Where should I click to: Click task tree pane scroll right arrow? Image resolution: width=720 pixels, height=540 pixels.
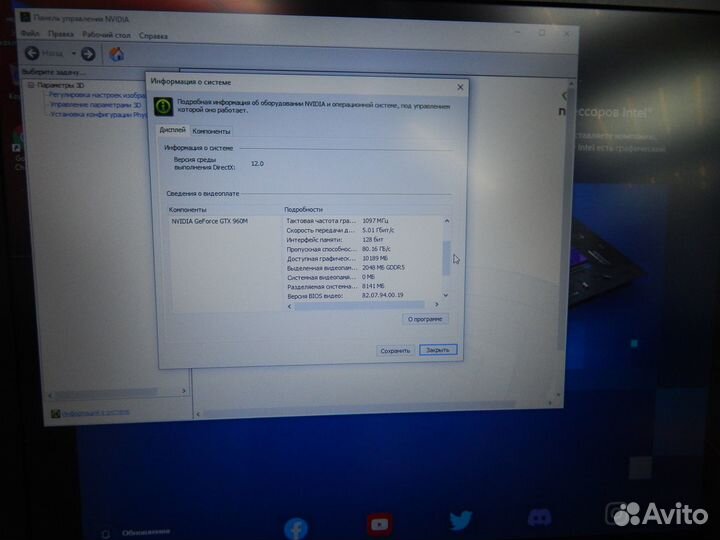click(184, 391)
